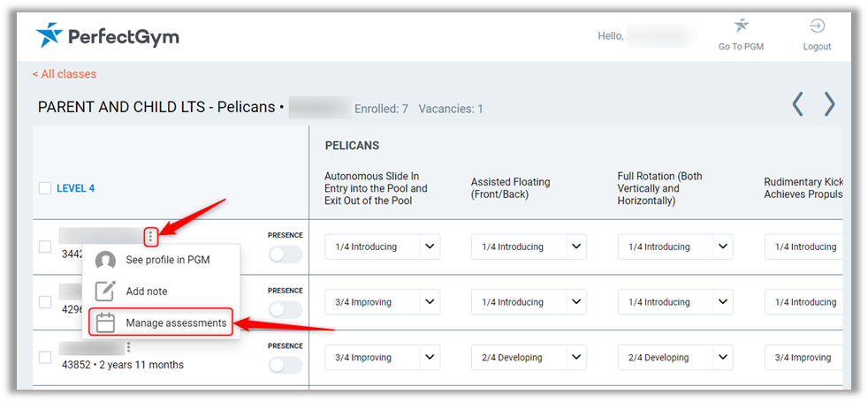The width and height of the screenshot is (868, 402).
Task: Click the Go To PGM star icon
Action: 741,27
